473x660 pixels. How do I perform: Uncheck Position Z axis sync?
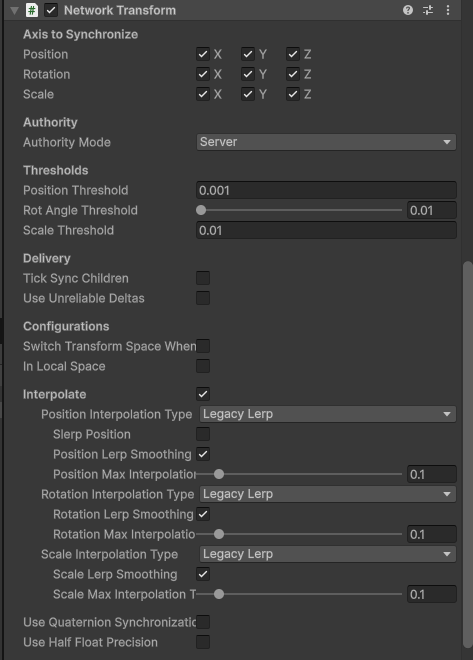(293, 54)
